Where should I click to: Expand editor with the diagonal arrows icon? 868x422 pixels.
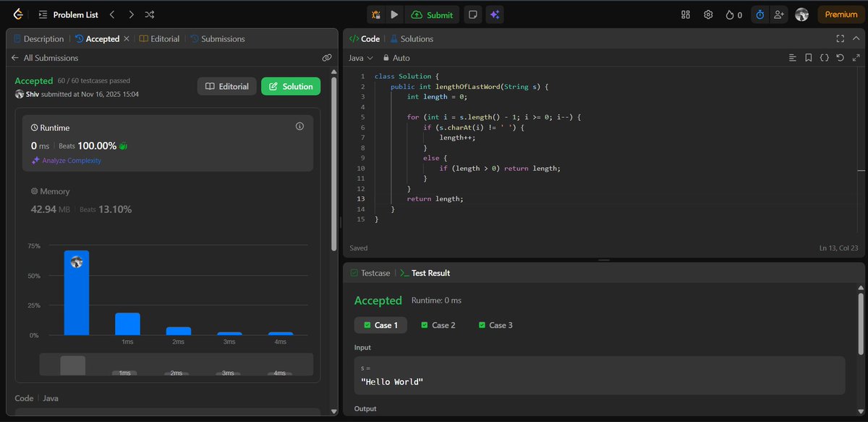(x=856, y=58)
